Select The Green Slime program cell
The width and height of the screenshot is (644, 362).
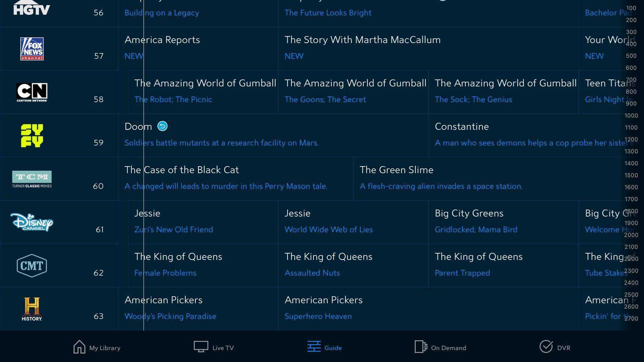click(x=456, y=178)
